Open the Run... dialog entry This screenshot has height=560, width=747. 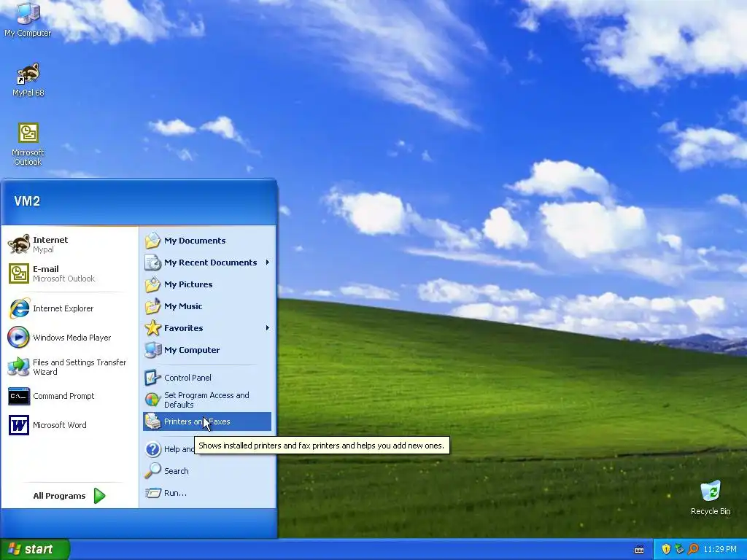coord(206,493)
